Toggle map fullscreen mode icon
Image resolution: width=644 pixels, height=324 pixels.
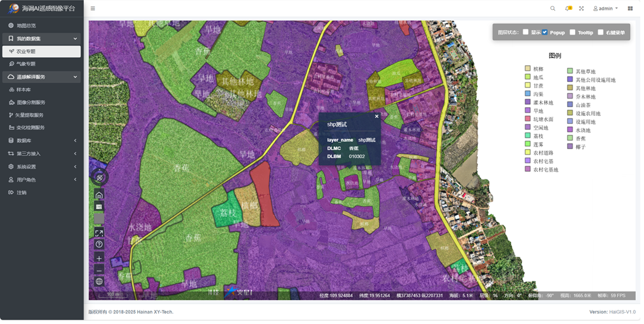[x=99, y=233]
